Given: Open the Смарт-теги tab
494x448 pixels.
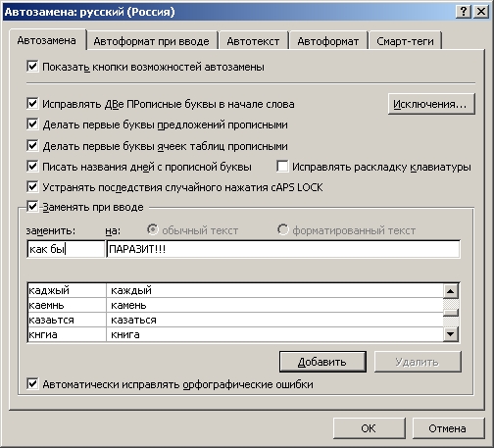Looking at the screenshot, I should 405,41.
